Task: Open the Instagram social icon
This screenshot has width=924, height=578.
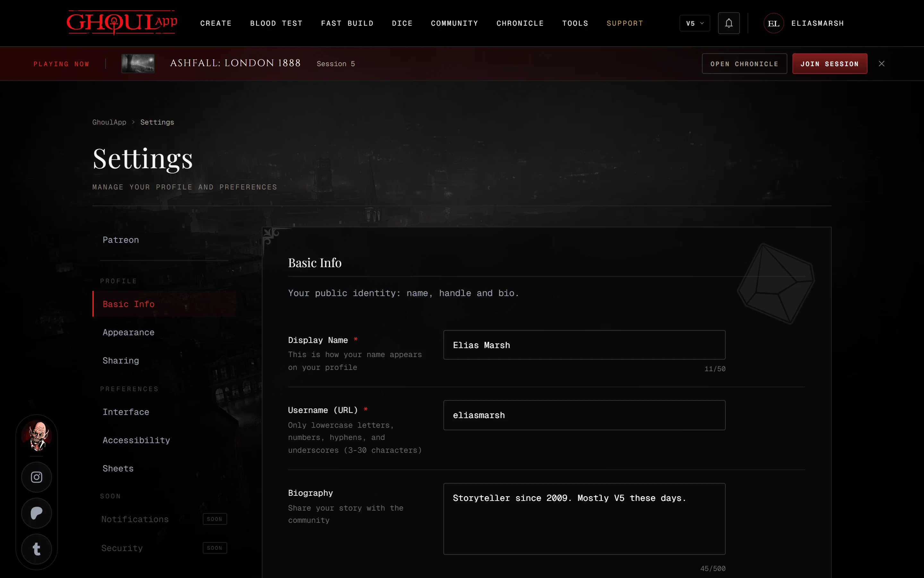Action: (37, 477)
